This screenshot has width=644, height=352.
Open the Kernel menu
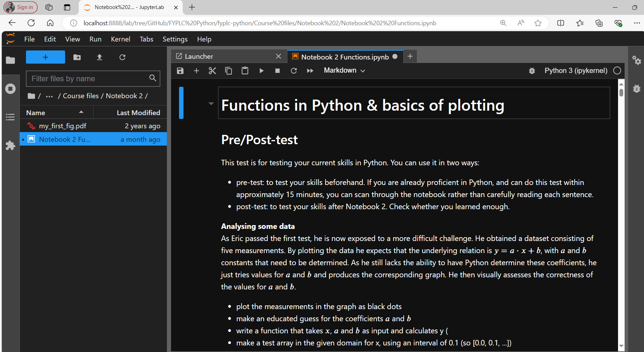point(120,39)
